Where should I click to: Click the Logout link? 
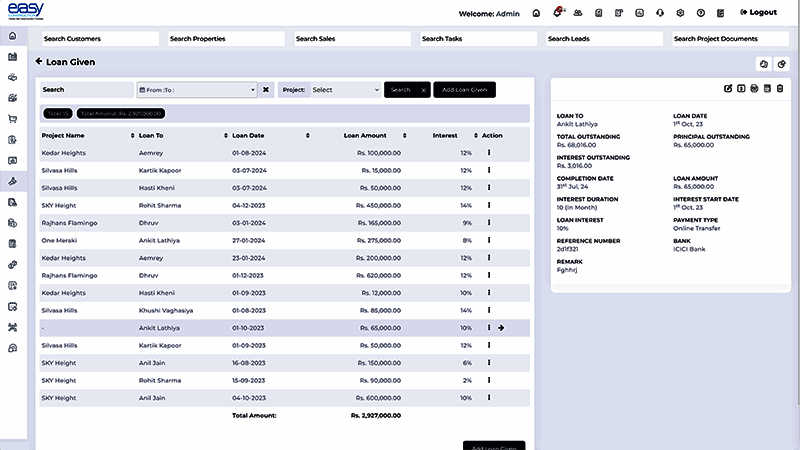(x=759, y=12)
